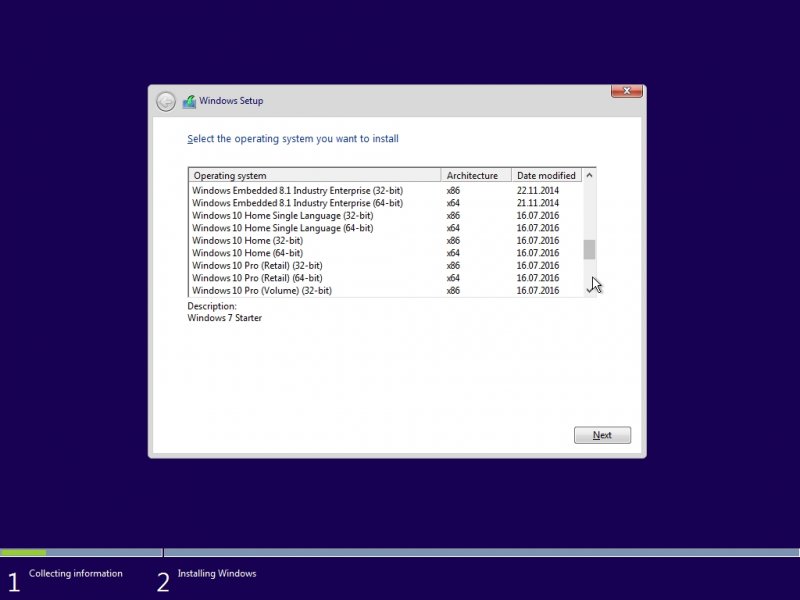Click the scrollbar down arrow in the OS list
The height and width of the screenshot is (600, 800).
[589, 290]
